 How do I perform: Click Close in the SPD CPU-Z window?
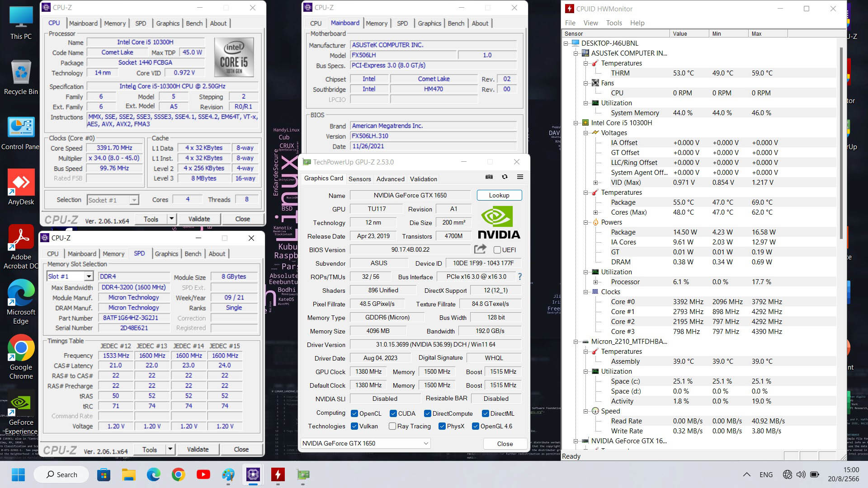[x=241, y=449]
